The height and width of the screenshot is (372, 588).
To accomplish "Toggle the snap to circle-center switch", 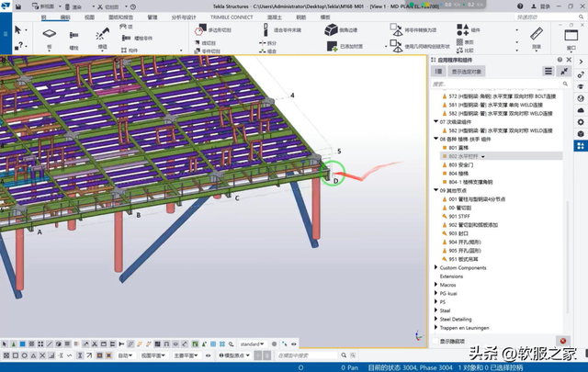I will [25, 355].
